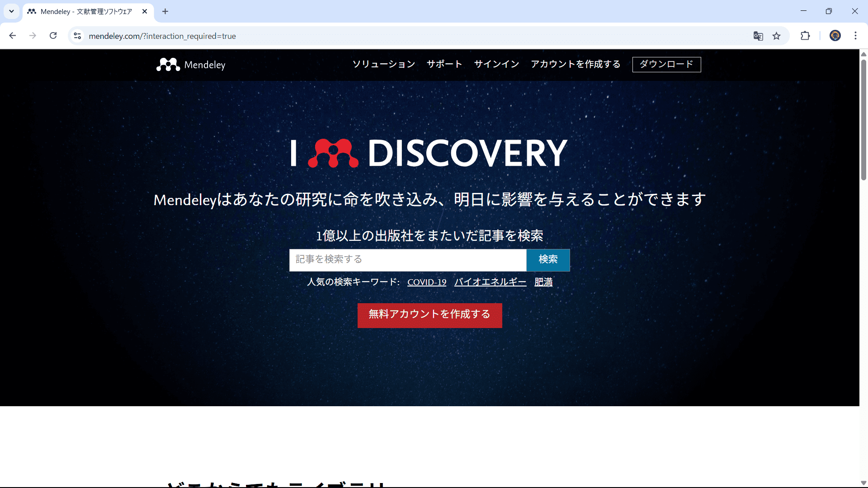The width and height of the screenshot is (868, 488).
Task: Open a new tab with plus button
Action: 165,11
